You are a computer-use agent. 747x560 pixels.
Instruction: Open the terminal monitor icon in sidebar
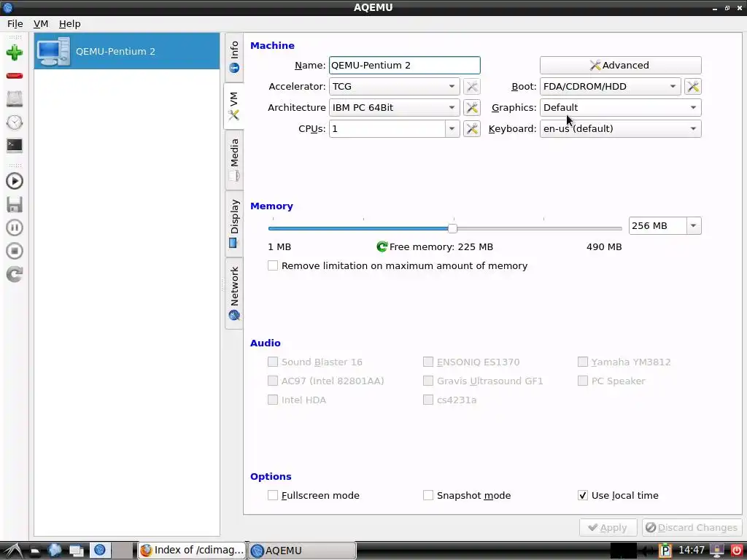pos(15,145)
